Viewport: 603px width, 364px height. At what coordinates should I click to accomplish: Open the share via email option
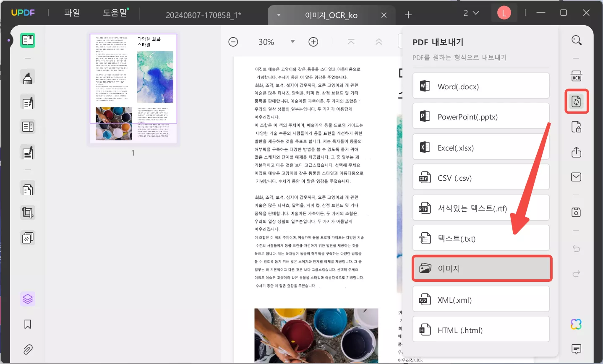click(x=577, y=177)
